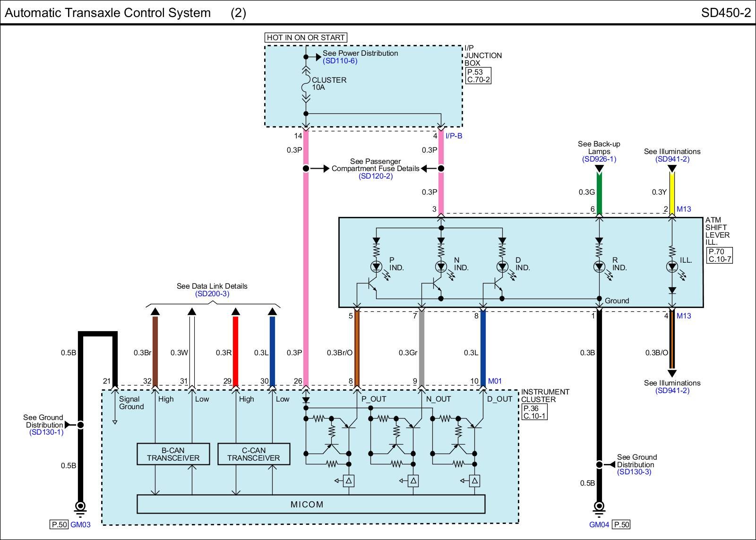Click the HOT IN ON OR START label
The height and width of the screenshot is (540, 756).
click(x=306, y=37)
